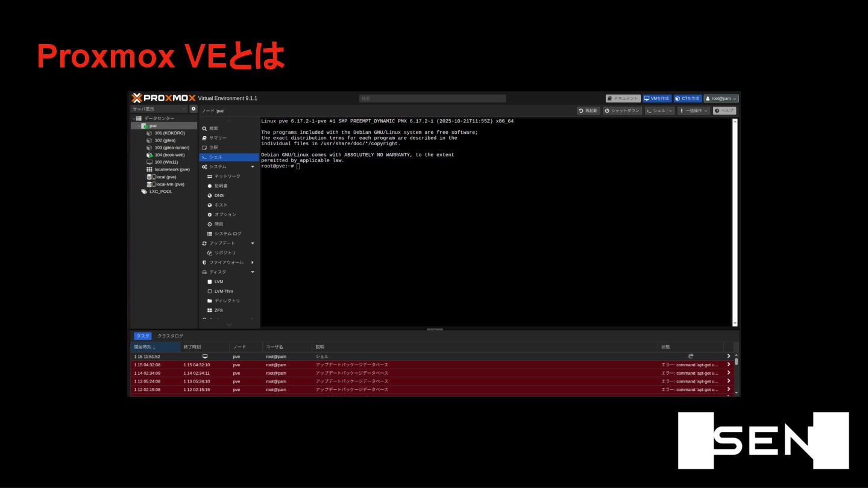The width and height of the screenshot is (868, 488).
Task: Click the running シェル task monitor icon
Action: 205,357
